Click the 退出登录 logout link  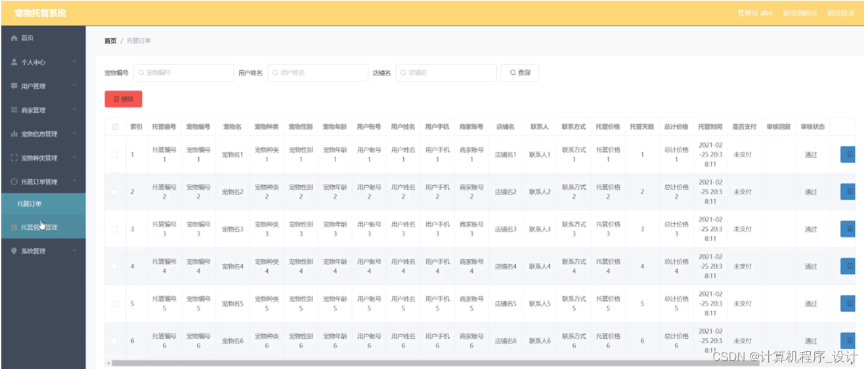click(x=840, y=13)
